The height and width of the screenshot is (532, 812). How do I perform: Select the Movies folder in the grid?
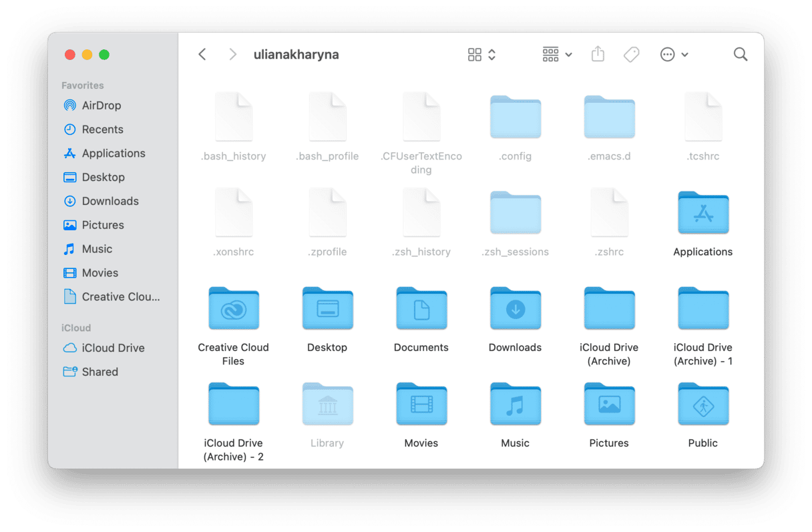tap(421, 404)
